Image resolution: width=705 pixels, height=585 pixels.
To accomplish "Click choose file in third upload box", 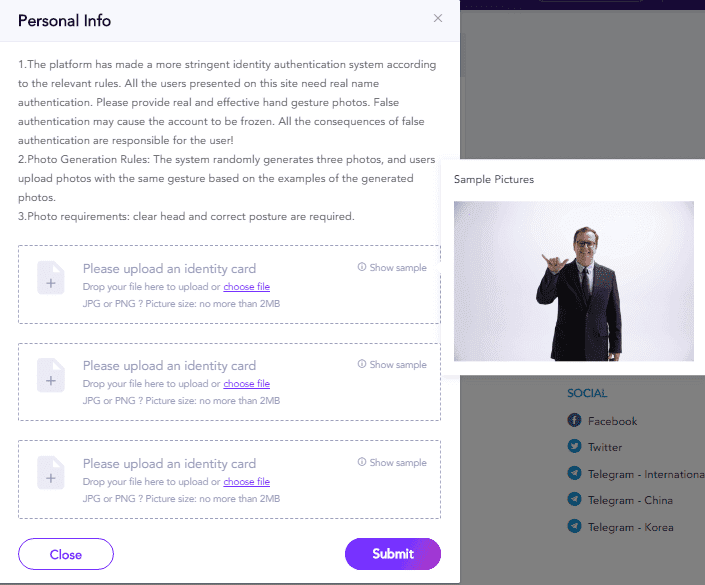I will coord(246,482).
